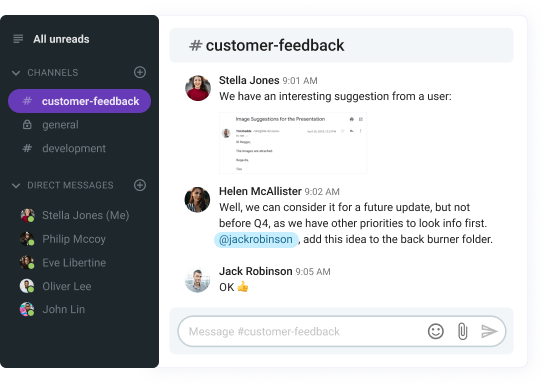Click the paperclip attachment icon
Screen dimensions: 546x386
coord(462,331)
